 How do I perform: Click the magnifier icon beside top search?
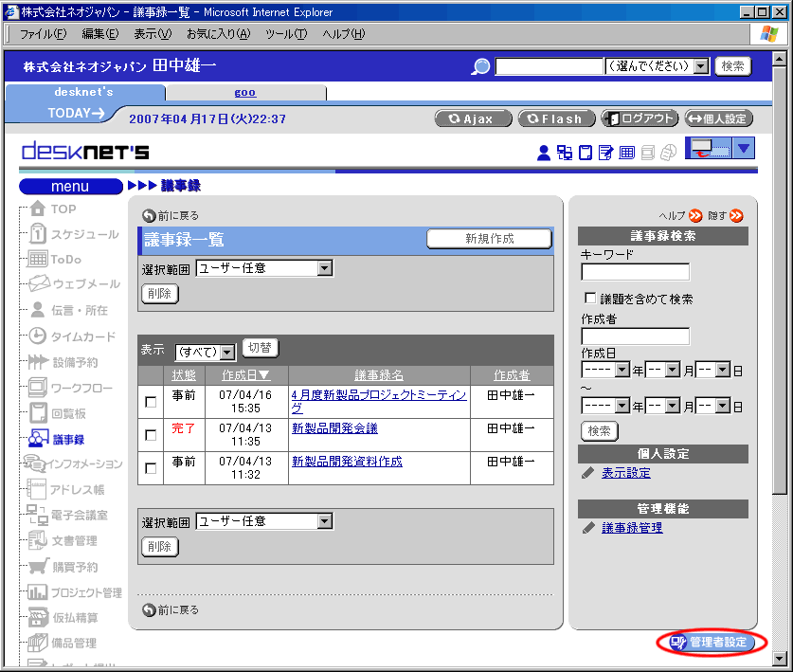(x=480, y=66)
